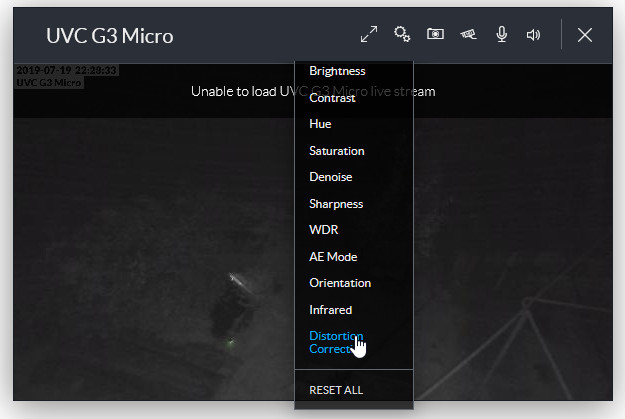Open Distortion Correction setting
Viewport: 625px width, 419px height.
click(336, 342)
